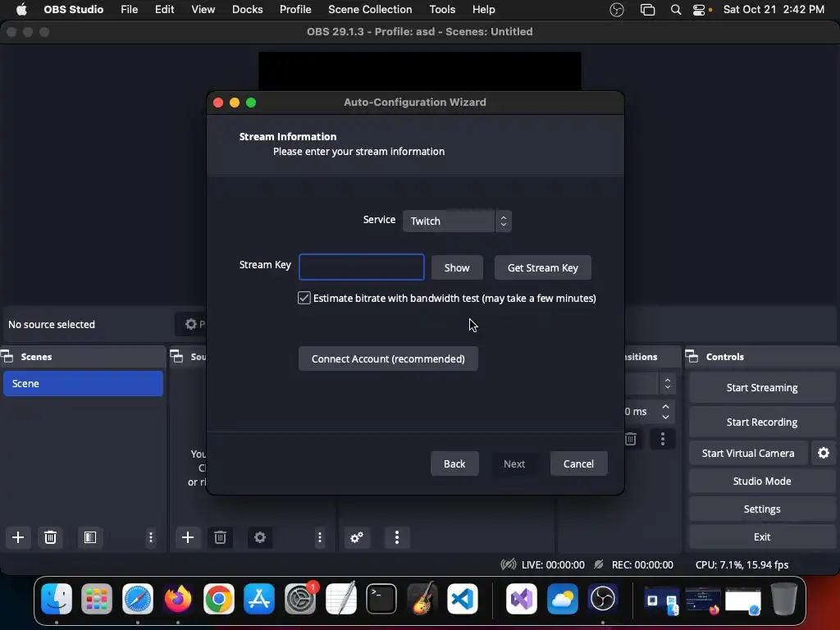The image size is (840, 630).
Task: Delete source using Sources trash icon
Action: pyautogui.click(x=220, y=537)
